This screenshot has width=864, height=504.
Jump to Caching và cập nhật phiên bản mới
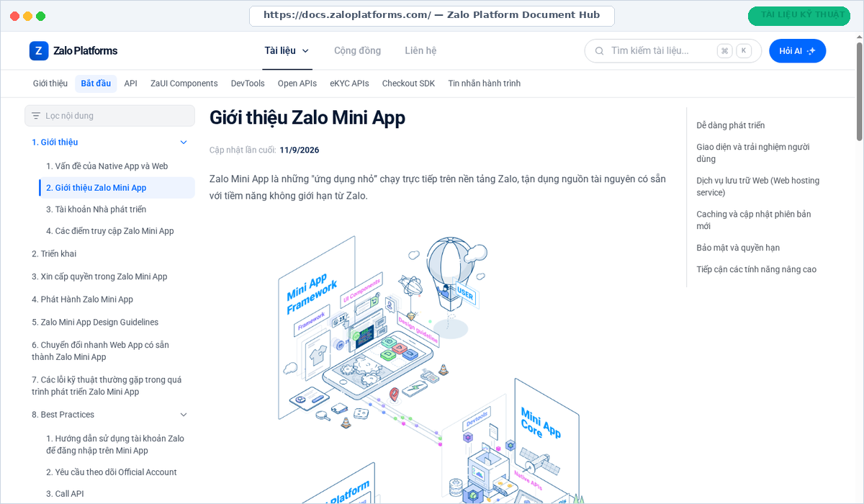pos(754,220)
